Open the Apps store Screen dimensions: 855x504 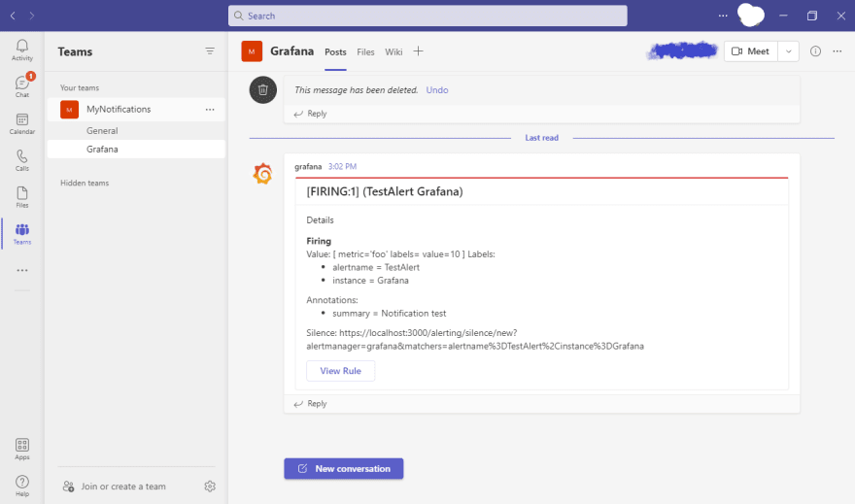click(x=21, y=449)
